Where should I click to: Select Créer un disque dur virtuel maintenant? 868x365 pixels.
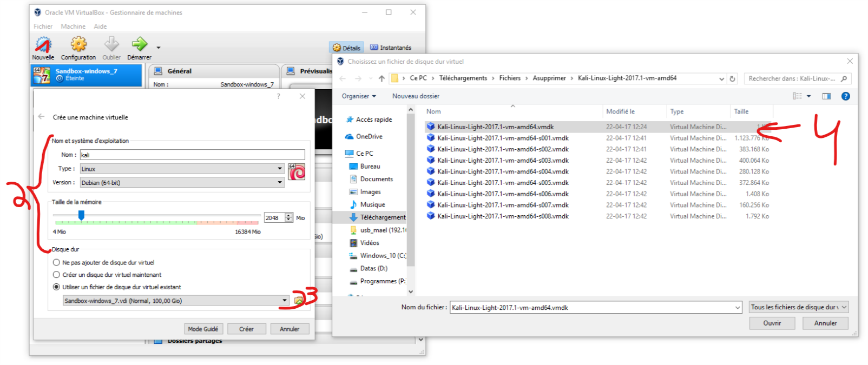[x=107, y=275]
